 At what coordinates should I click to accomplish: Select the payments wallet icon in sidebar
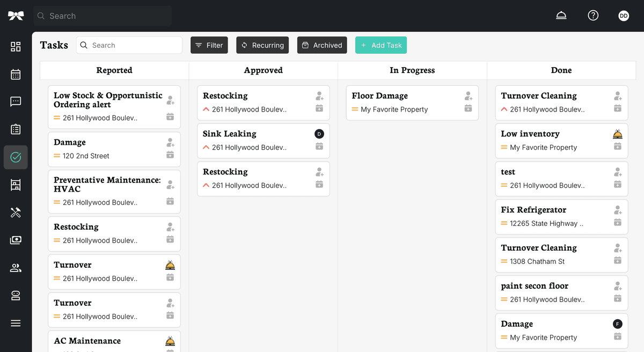(16, 240)
